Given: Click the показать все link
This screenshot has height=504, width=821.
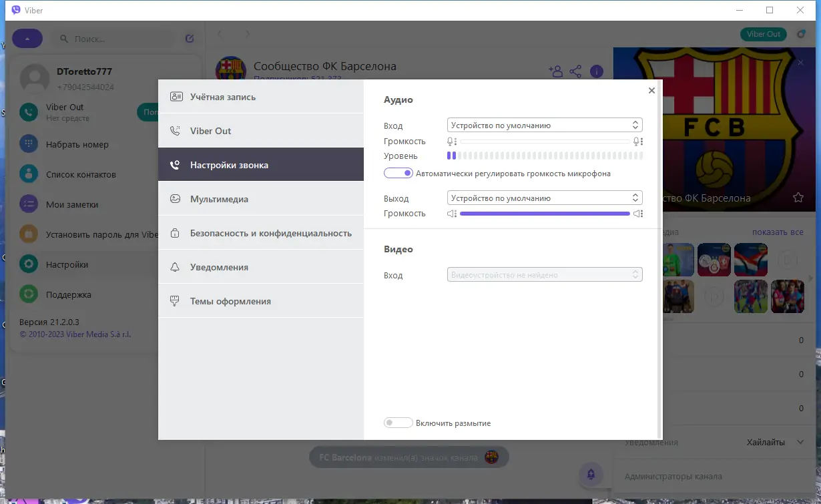Looking at the screenshot, I should 778,232.
